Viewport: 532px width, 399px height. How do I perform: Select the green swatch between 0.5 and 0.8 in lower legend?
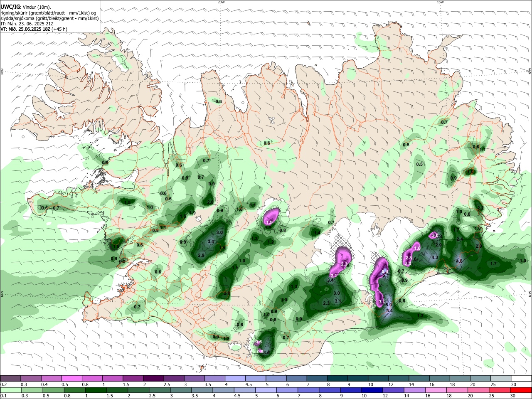pos(53,390)
